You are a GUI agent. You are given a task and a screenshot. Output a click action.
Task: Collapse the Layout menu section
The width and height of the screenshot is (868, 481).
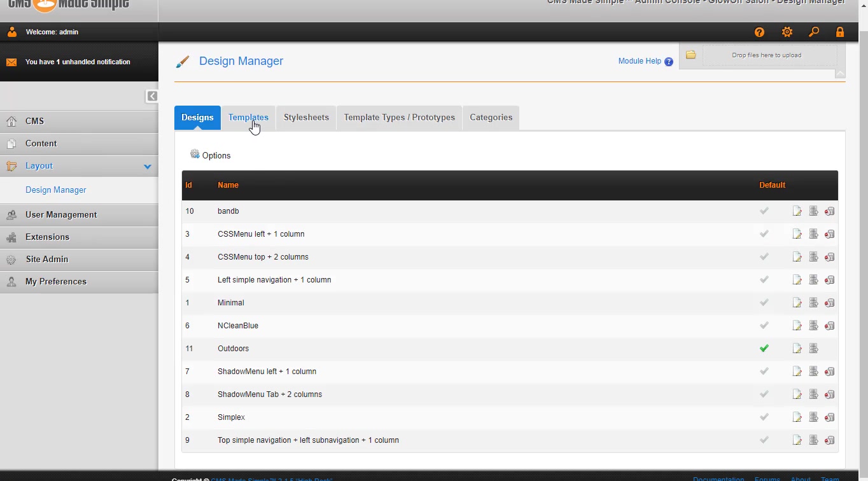point(147,166)
